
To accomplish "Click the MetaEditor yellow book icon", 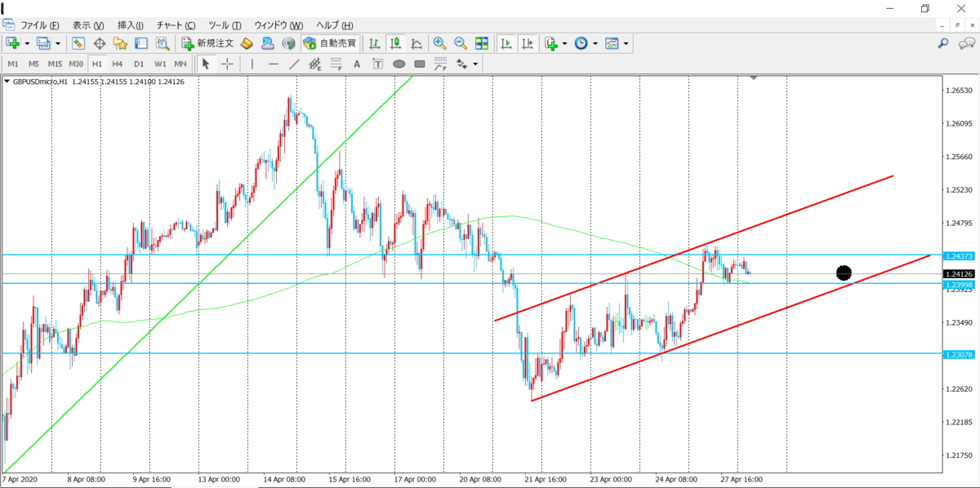I will 247,43.
